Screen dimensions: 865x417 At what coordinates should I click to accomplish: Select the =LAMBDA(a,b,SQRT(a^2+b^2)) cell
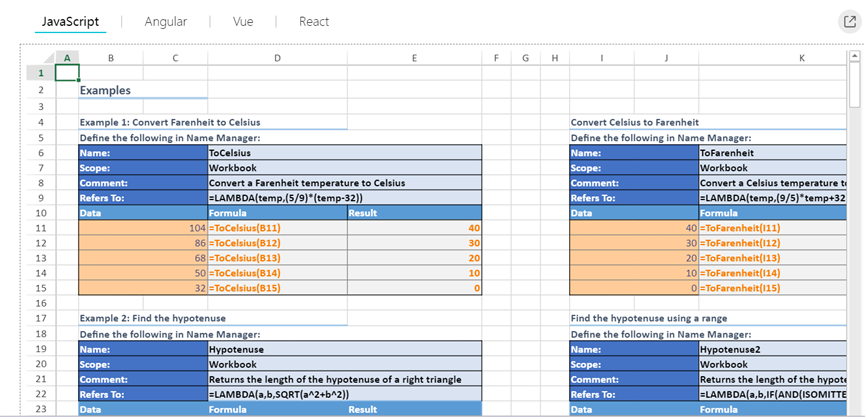click(x=345, y=394)
